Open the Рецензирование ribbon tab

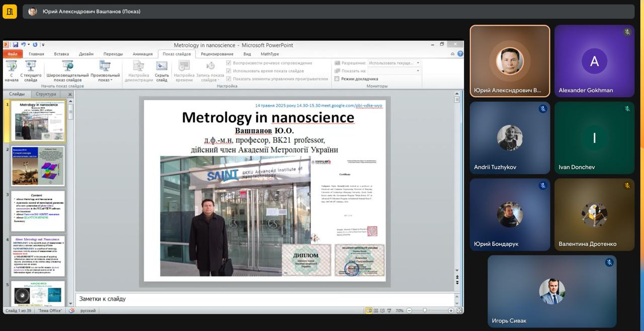click(217, 54)
